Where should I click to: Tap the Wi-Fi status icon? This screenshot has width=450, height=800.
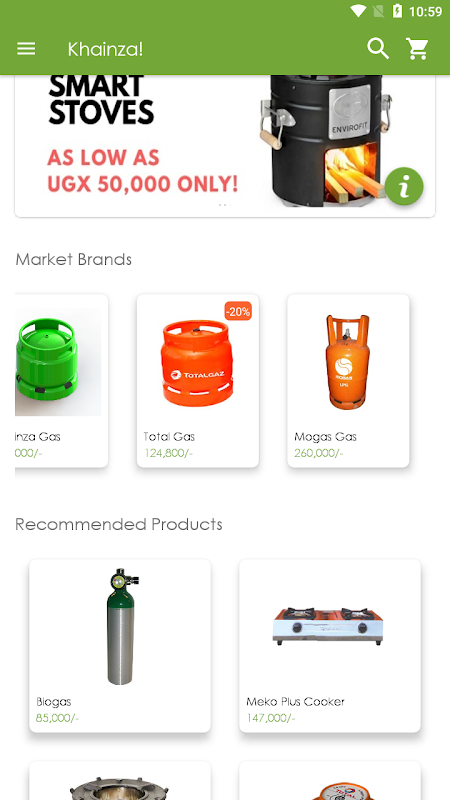point(359,11)
